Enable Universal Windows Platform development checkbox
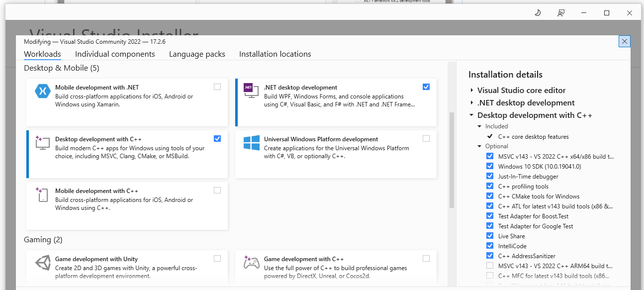 [426, 139]
